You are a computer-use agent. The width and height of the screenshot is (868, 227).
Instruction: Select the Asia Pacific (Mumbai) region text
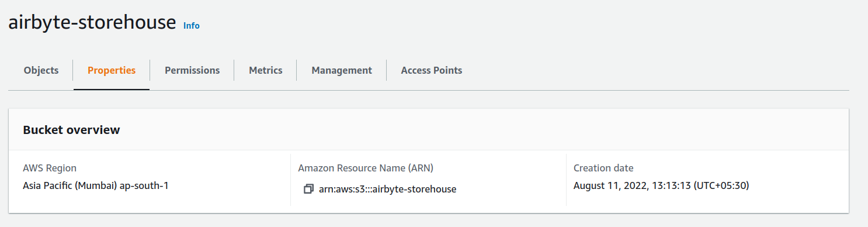(70, 186)
